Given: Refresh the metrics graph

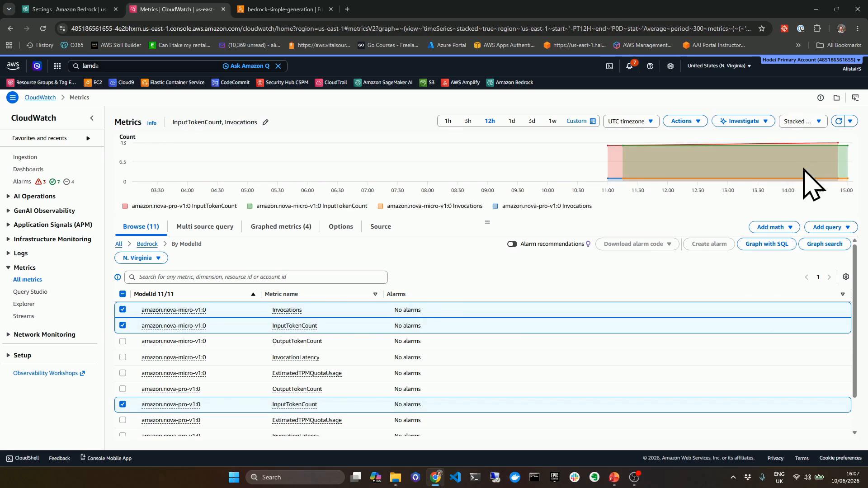Looking at the screenshot, I should point(839,121).
